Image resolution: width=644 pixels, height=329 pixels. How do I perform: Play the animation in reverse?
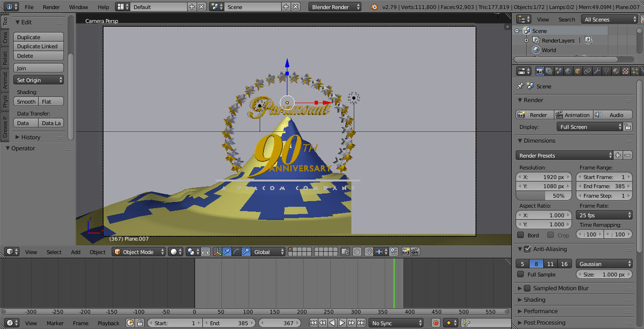332,323
